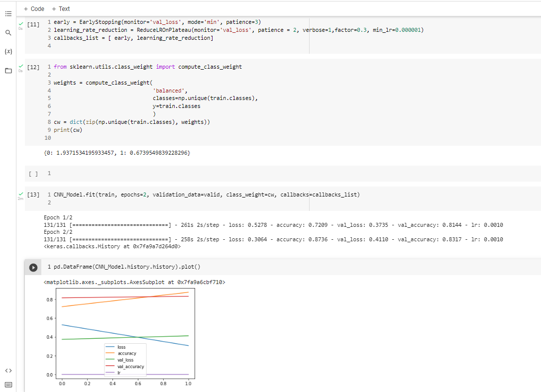Click the green checkmark on cell 12

pyautogui.click(x=21, y=65)
